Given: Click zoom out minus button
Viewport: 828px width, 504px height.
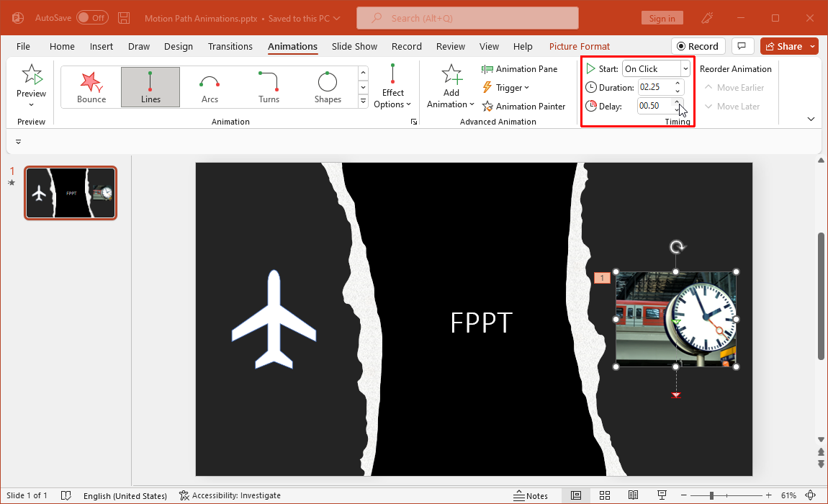Looking at the screenshot, I should tap(684, 495).
